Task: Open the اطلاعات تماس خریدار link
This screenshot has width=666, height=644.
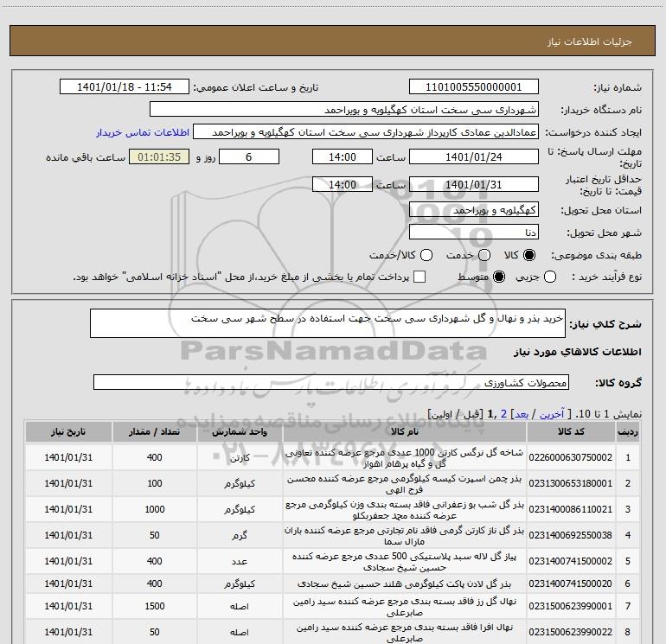Action: click(x=143, y=132)
